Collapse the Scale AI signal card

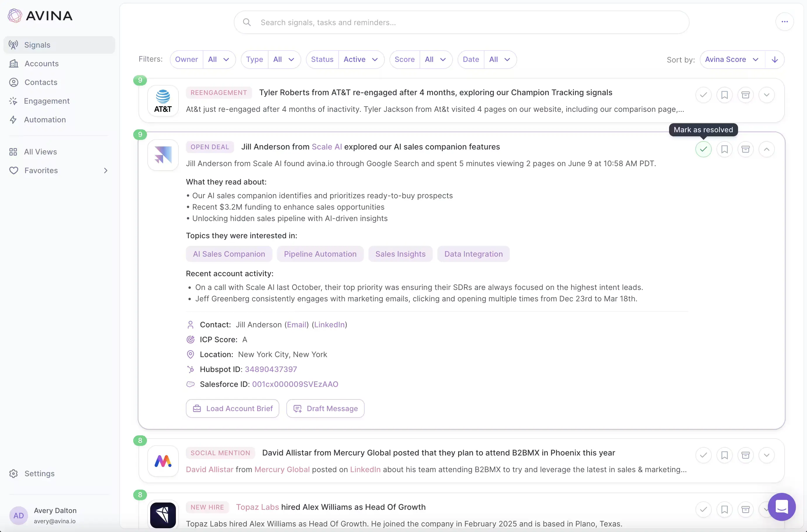[x=766, y=149]
